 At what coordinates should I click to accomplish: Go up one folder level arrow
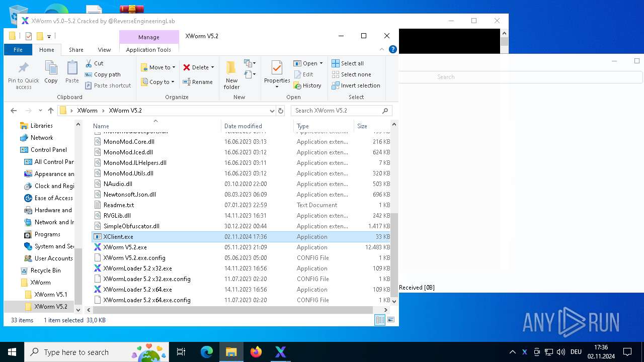pos(50,111)
